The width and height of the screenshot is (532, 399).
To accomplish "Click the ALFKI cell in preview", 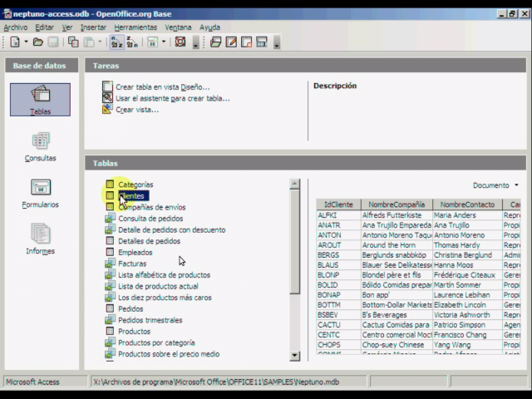I will coord(338,215).
